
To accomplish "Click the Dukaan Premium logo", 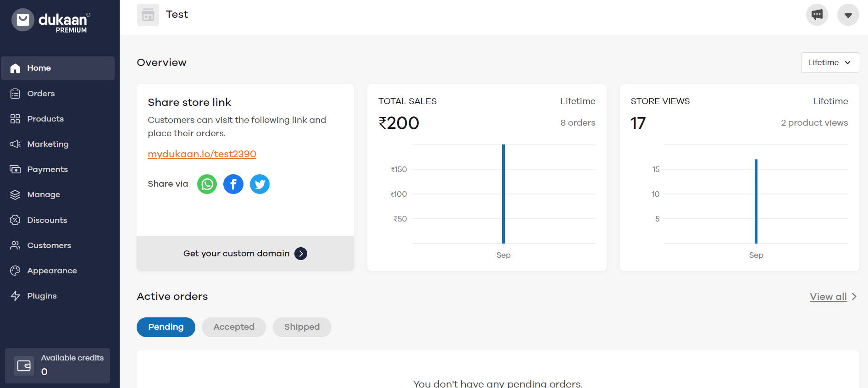I will click(51, 20).
